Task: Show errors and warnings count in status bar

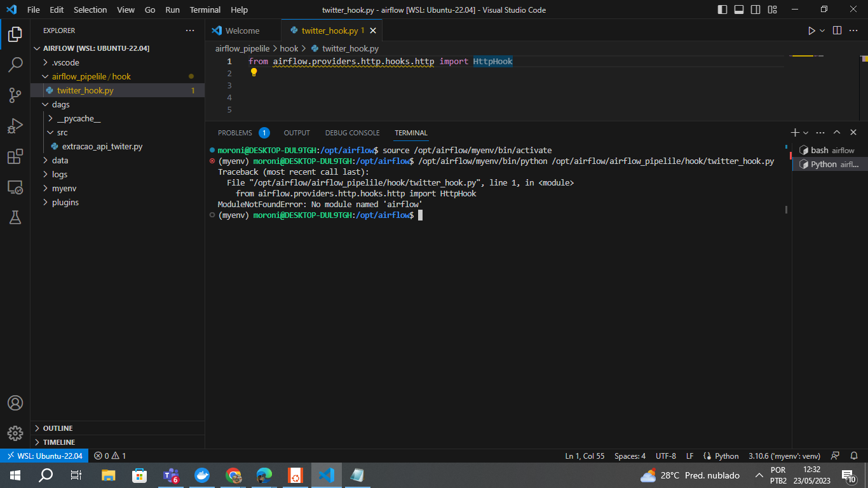Action: coord(110,456)
